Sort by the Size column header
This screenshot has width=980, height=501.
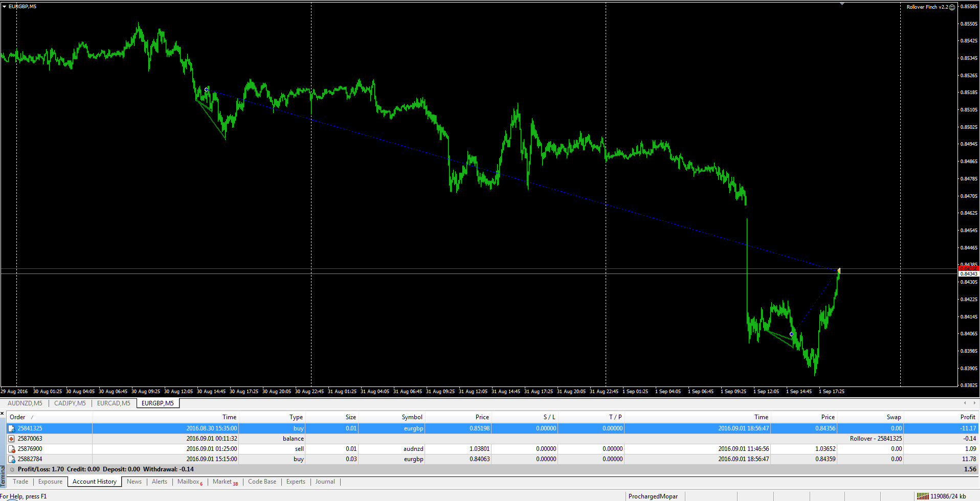(x=332, y=417)
